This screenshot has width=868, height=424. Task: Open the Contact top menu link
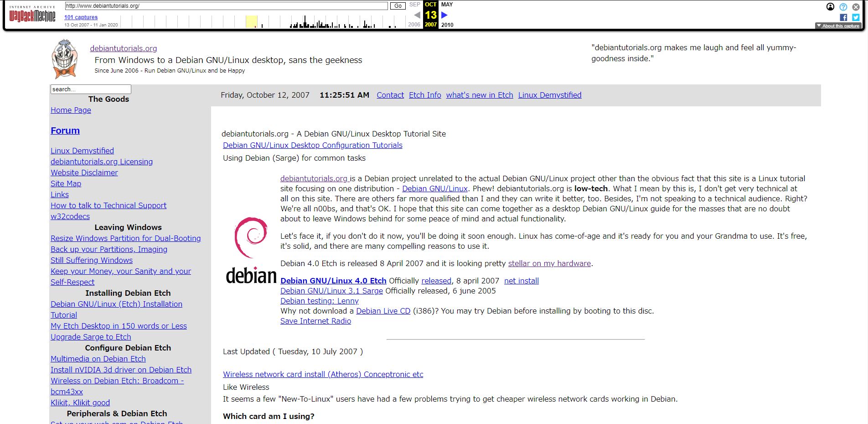click(390, 95)
